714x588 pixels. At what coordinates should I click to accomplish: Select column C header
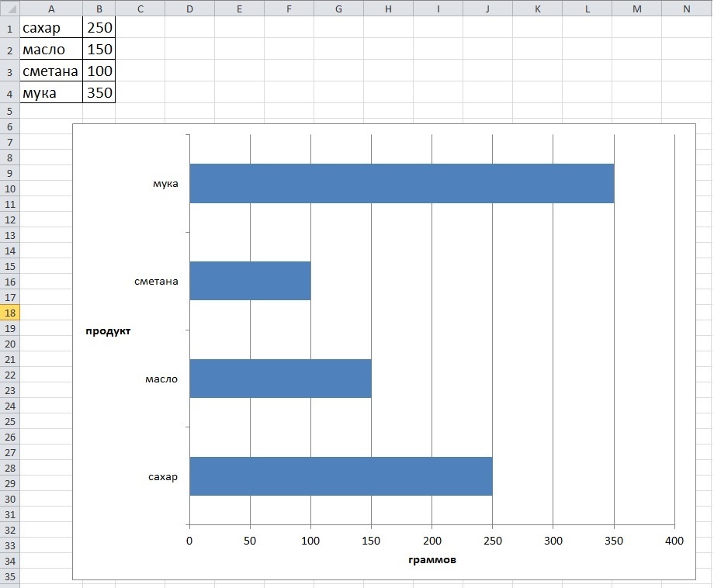point(140,9)
